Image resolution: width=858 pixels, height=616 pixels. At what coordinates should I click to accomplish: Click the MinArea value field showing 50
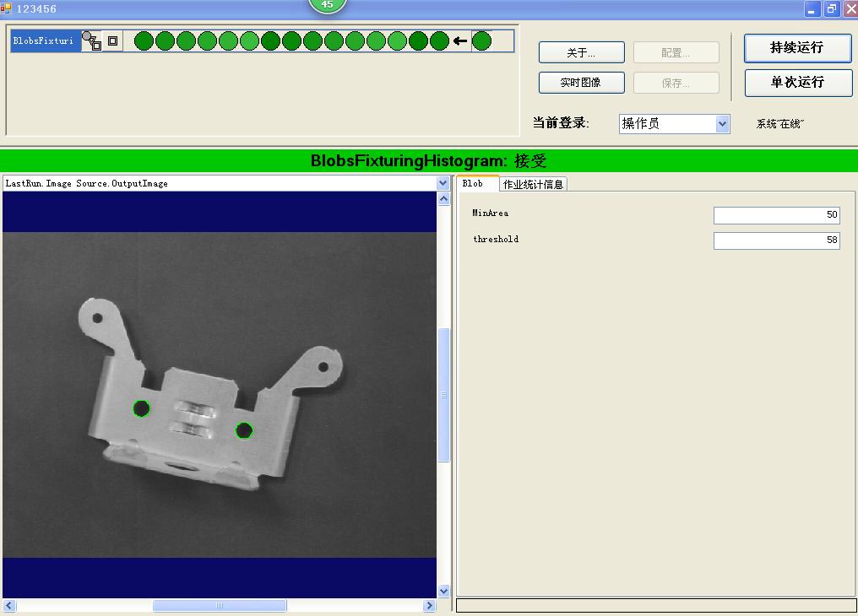(x=775, y=215)
